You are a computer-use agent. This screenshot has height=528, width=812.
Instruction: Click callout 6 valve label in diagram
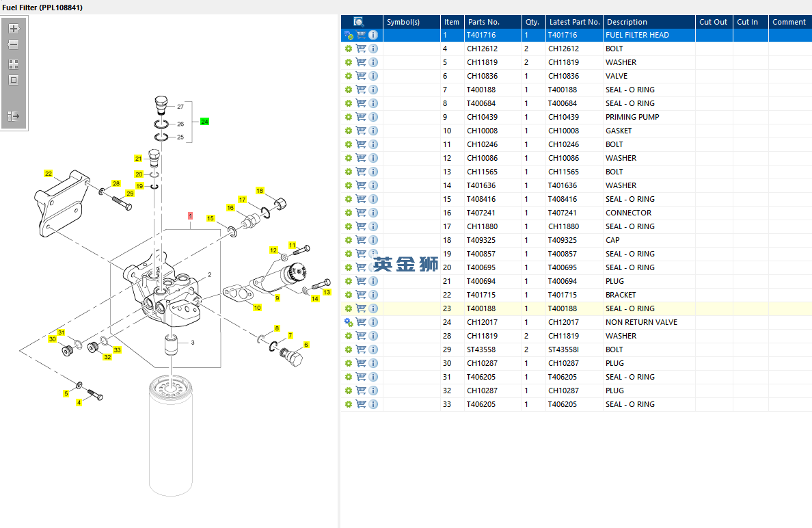306,345
